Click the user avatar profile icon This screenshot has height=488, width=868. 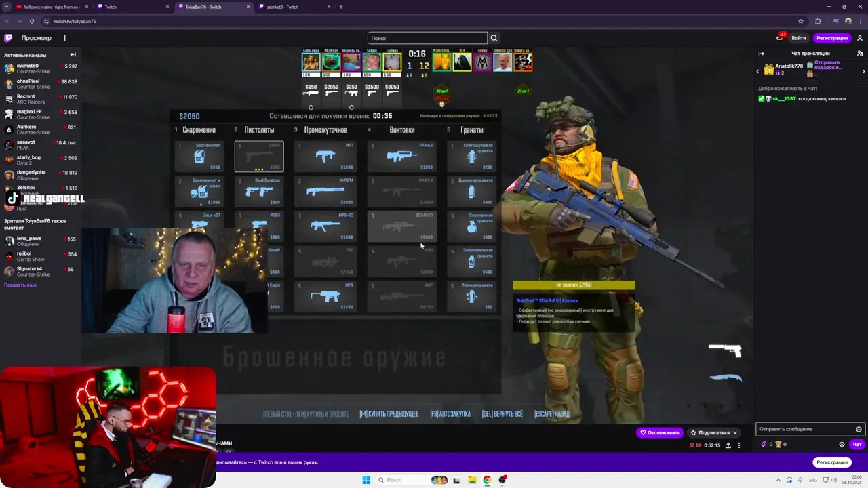(x=860, y=38)
